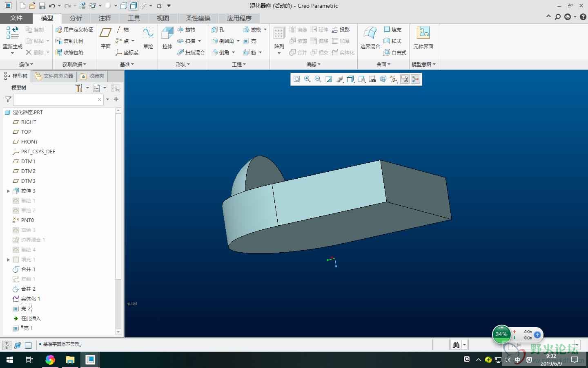Clear the model tree search field
This screenshot has height=368, width=588.
coord(100,99)
